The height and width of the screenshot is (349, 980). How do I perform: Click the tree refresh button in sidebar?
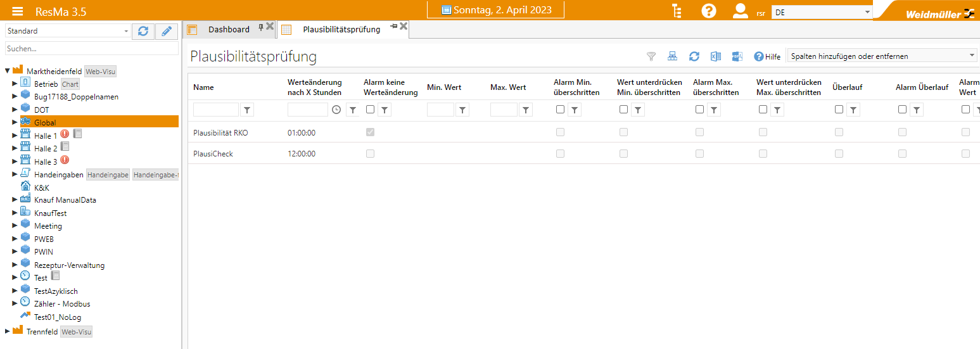[x=143, y=31]
